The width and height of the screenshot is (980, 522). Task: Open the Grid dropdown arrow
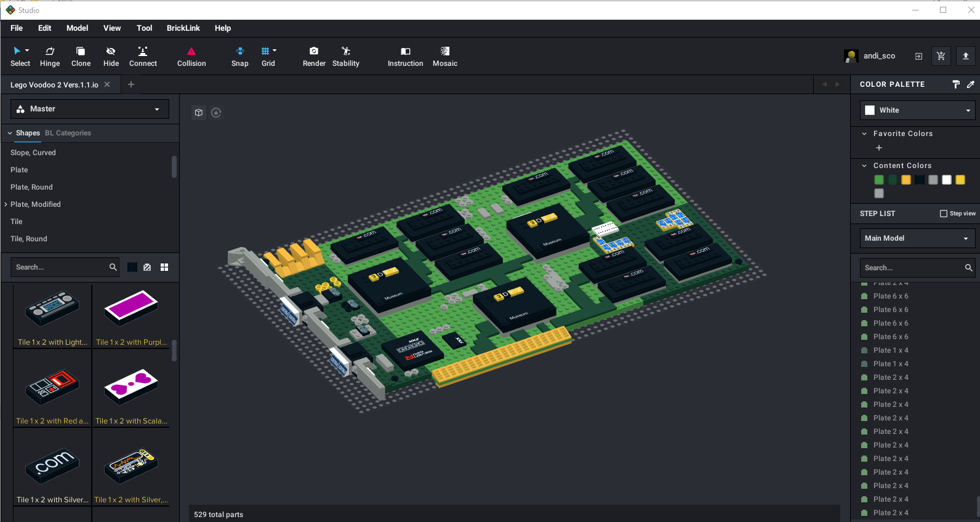point(275,50)
